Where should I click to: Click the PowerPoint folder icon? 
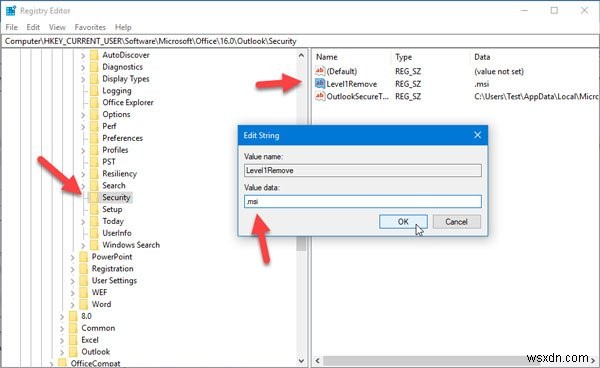pos(83,257)
